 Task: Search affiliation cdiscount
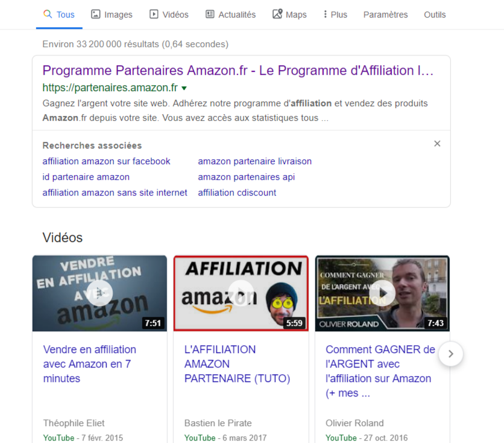click(x=237, y=193)
